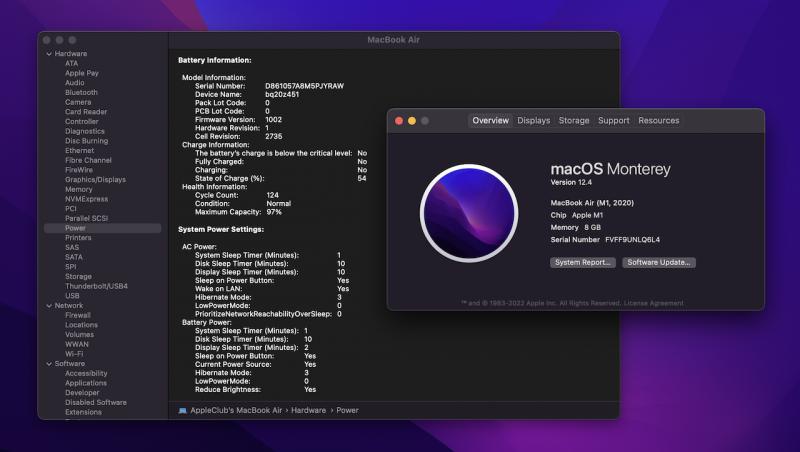Select FireWire in the sidebar
The image size is (800, 452).
(79, 170)
